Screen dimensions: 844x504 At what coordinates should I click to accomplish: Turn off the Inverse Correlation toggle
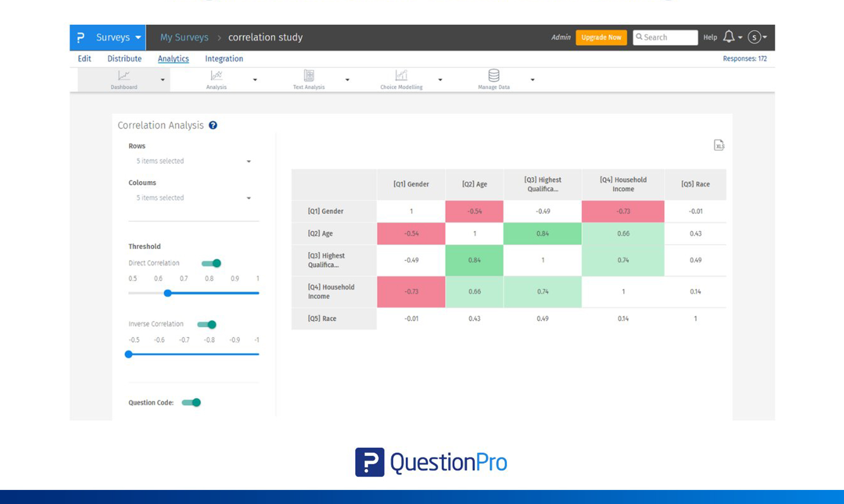207,324
